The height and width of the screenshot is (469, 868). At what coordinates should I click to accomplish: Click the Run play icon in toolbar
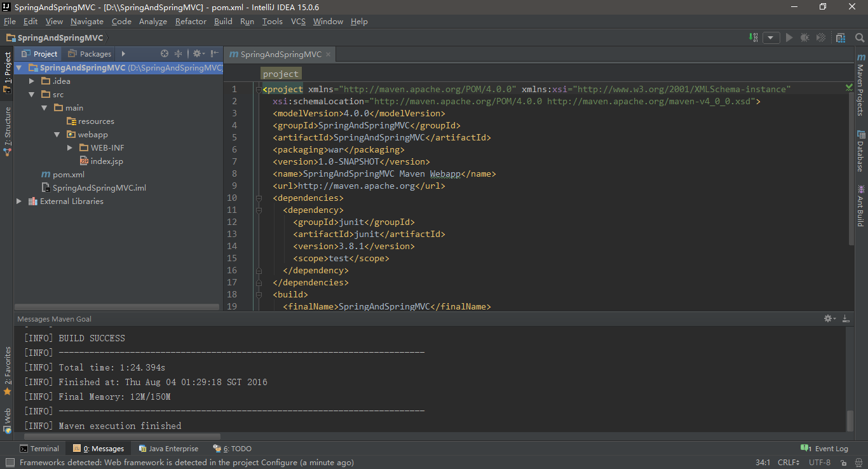tap(789, 37)
